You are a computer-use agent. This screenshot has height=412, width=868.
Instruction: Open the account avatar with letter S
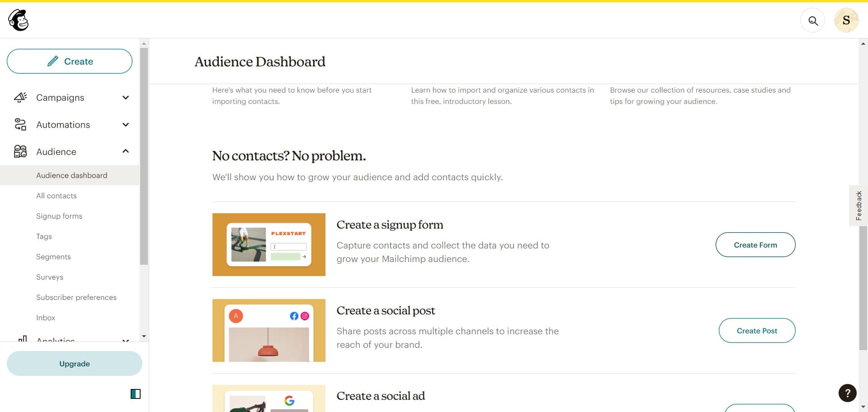(x=846, y=20)
